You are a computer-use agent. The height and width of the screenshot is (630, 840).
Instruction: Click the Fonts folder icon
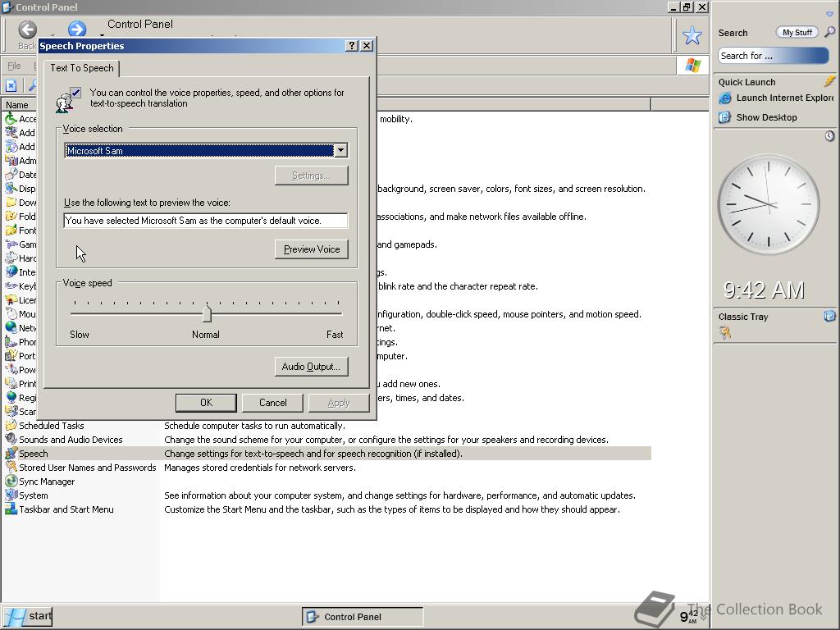(x=11, y=230)
